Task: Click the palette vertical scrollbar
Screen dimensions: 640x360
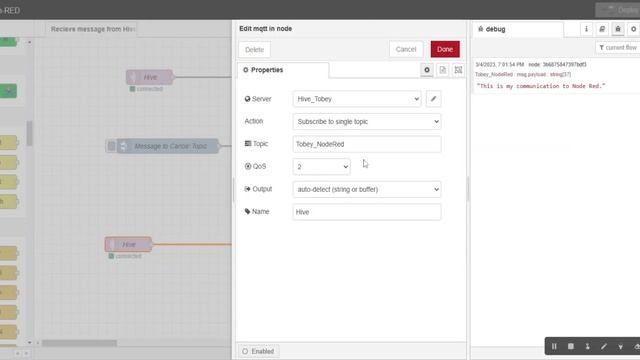Action: (29, 133)
